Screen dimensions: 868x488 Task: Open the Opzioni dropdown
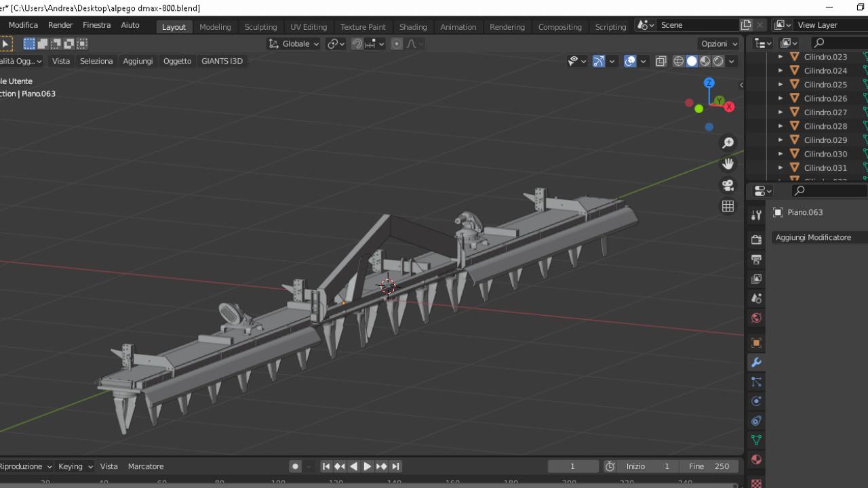click(719, 43)
